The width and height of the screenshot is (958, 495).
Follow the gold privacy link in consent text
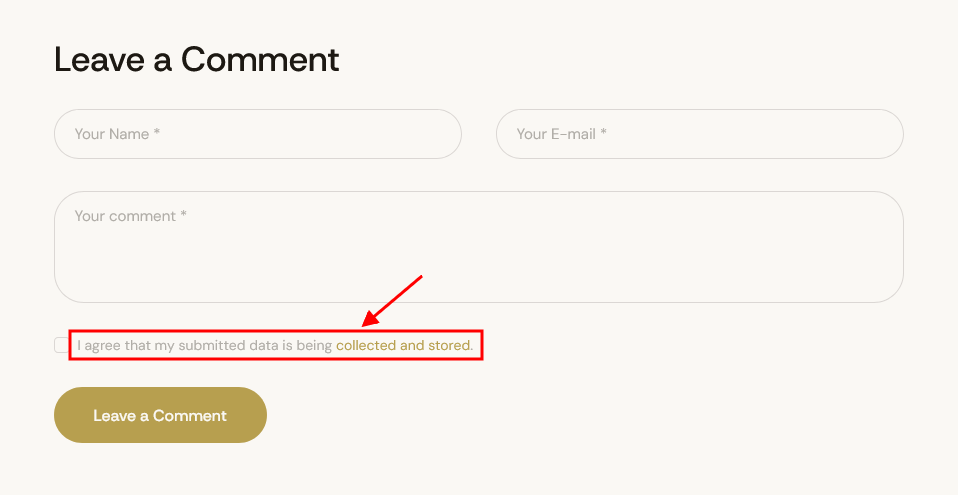pos(404,346)
